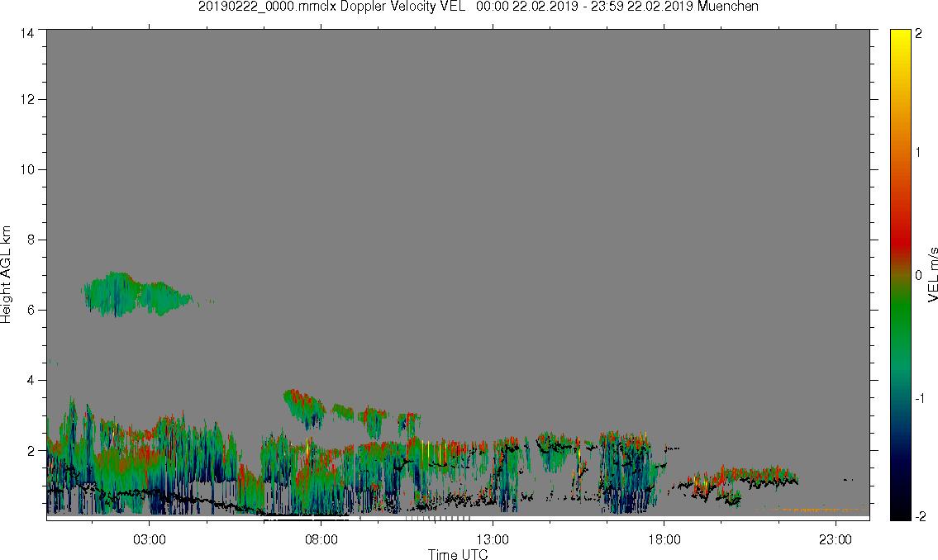
Task: Click the height tick label '12'
Action: tap(27, 99)
